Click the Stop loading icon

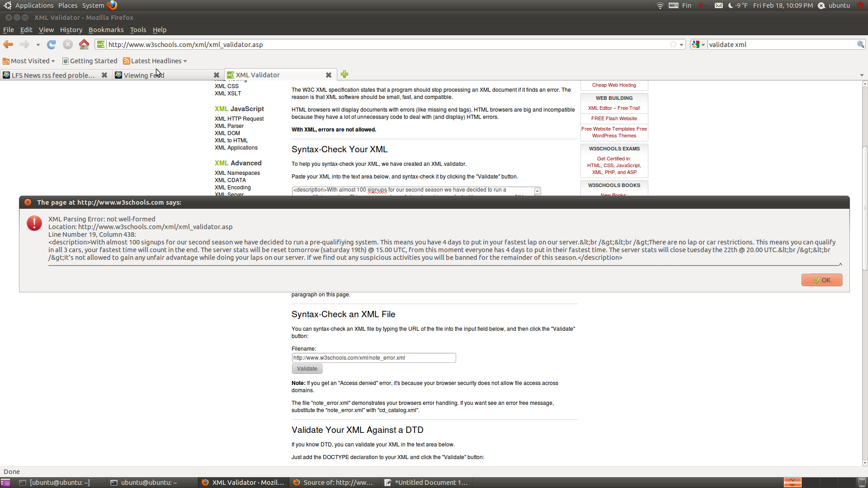68,44
